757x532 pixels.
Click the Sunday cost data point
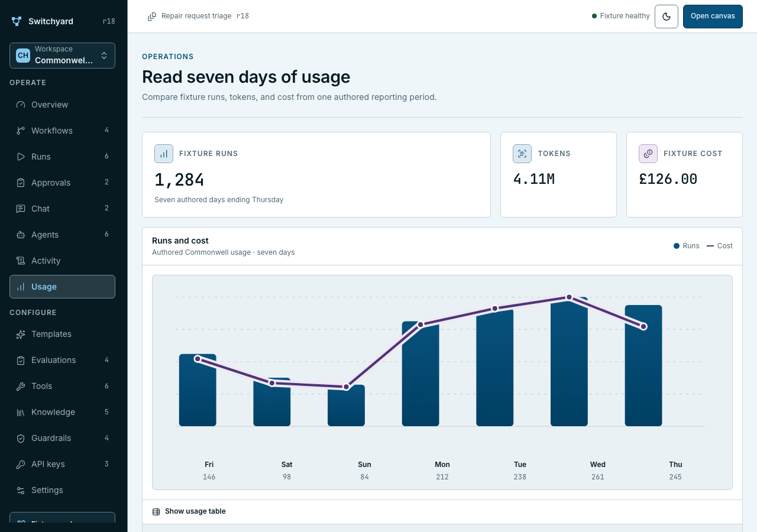click(347, 387)
